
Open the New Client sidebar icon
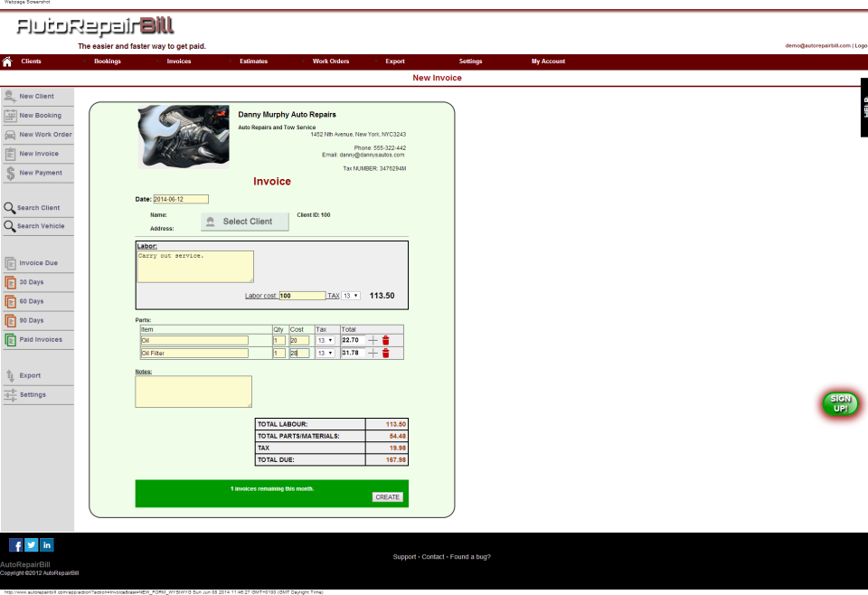click(x=9, y=96)
